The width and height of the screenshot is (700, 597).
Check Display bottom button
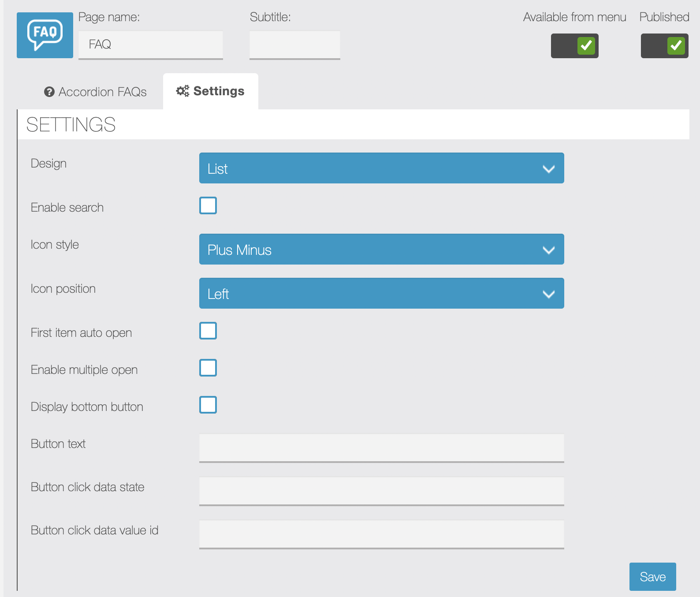pyautogui.click(x=208, y=405)
